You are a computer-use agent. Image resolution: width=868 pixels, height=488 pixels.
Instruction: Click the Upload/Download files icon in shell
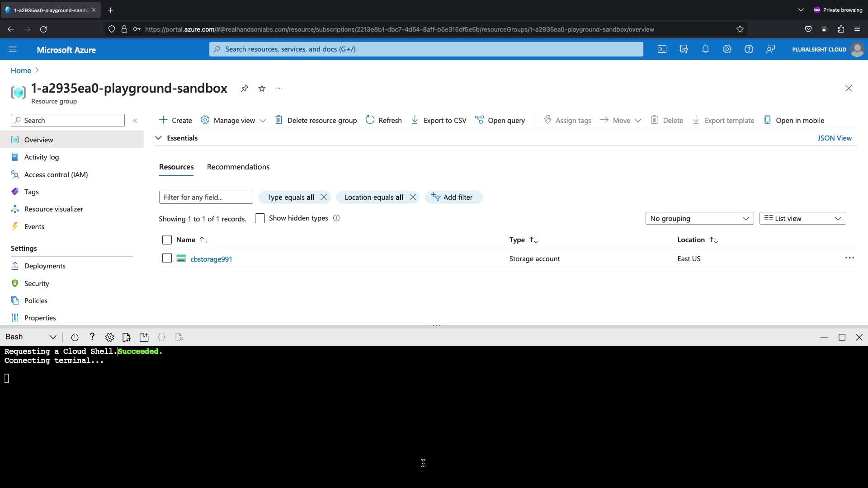coord(127,337)
